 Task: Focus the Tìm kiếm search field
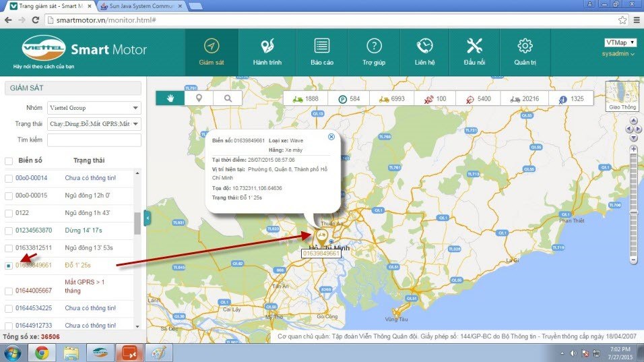tap(94, 140)
